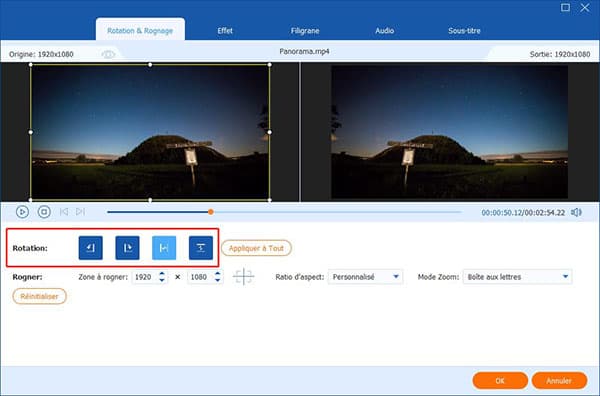Flip video horizontally
Viewport: 600px width, 396px height.
point(164,248)
